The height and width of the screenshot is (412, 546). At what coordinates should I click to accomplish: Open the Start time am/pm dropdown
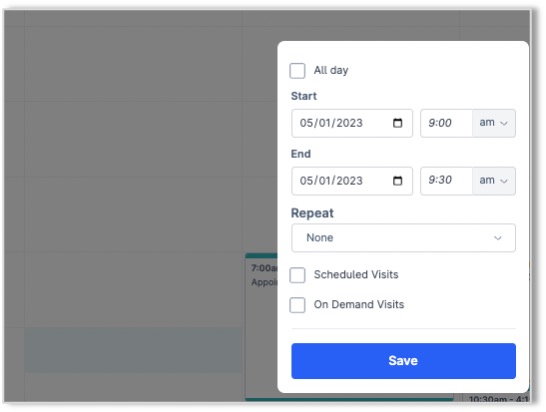[x=494, y=123]
